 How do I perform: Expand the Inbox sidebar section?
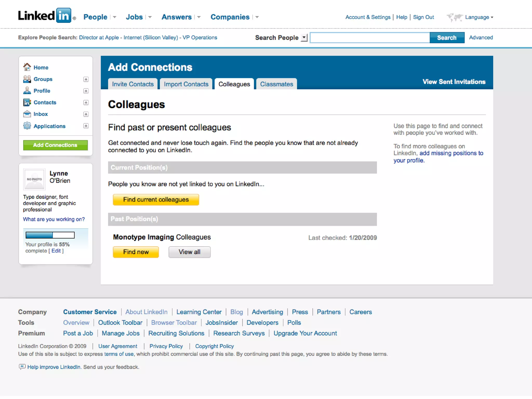(x=86, y=114)
